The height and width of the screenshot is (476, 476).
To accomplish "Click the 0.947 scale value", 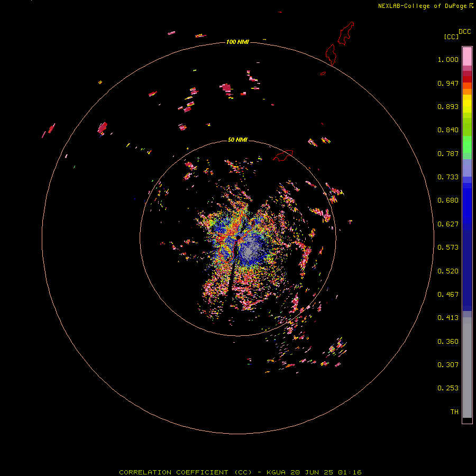I will (448, 83).
